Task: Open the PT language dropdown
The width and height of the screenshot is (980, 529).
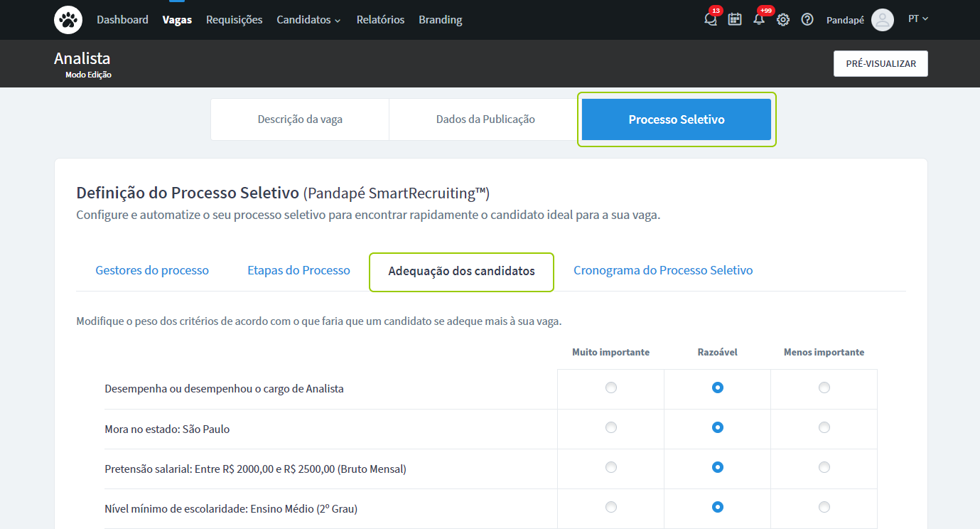Action: coord(918,19)
